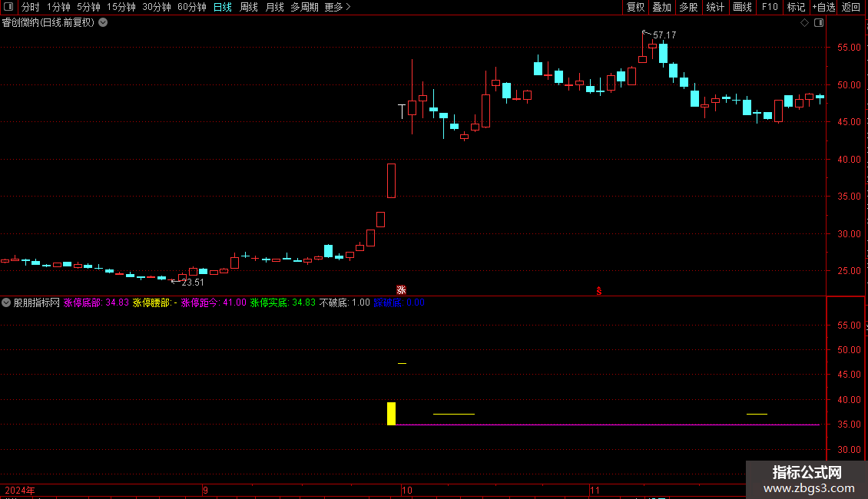Click the 涨停底部: 34.83 indicator value
The image size is (868, 499).
[96, 302]
